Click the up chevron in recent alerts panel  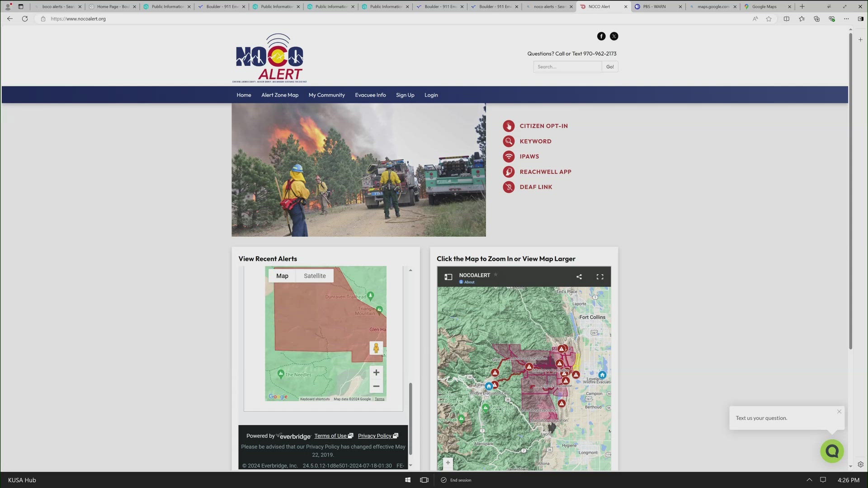[x=410, y=270]
